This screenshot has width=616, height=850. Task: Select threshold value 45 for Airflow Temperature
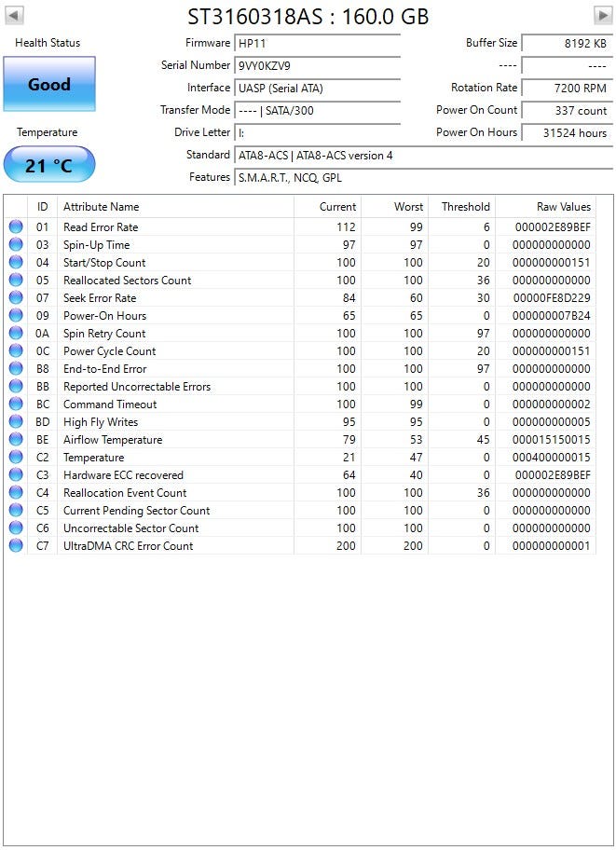tap(483, 440)
